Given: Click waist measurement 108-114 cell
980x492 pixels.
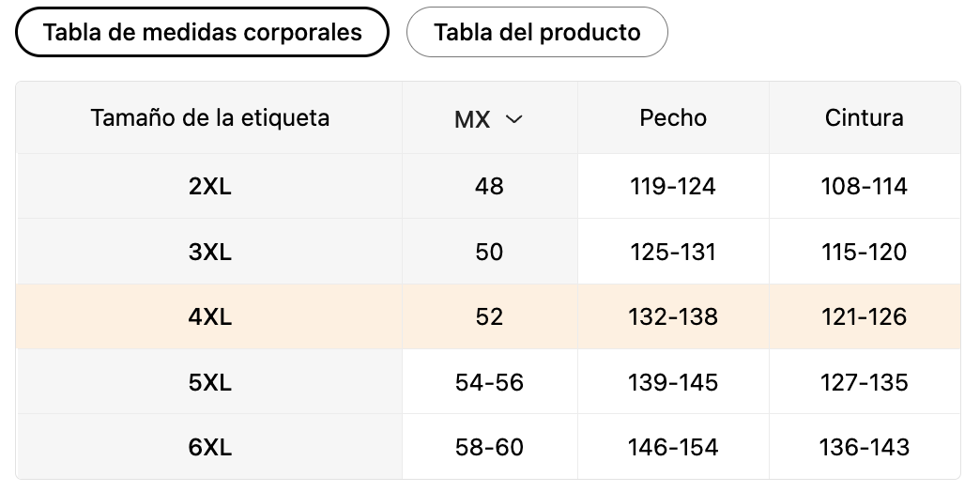Looking at the screenshot, I should click(x=864, y=186).
